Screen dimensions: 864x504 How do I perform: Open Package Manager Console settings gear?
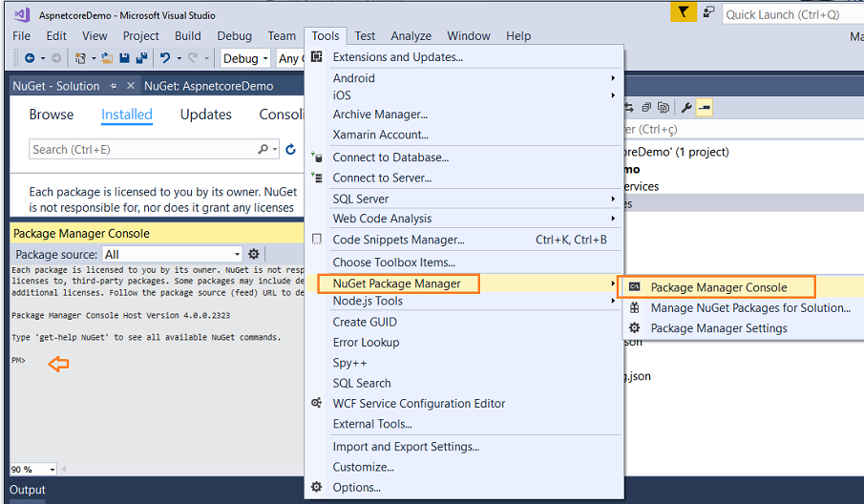pos(253,254)
